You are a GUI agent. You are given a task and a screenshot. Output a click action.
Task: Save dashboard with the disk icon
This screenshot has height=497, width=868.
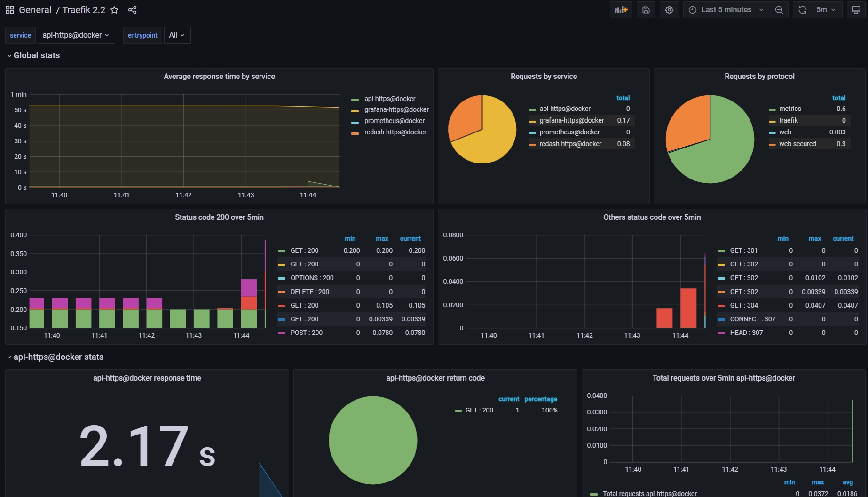point(646,10)
